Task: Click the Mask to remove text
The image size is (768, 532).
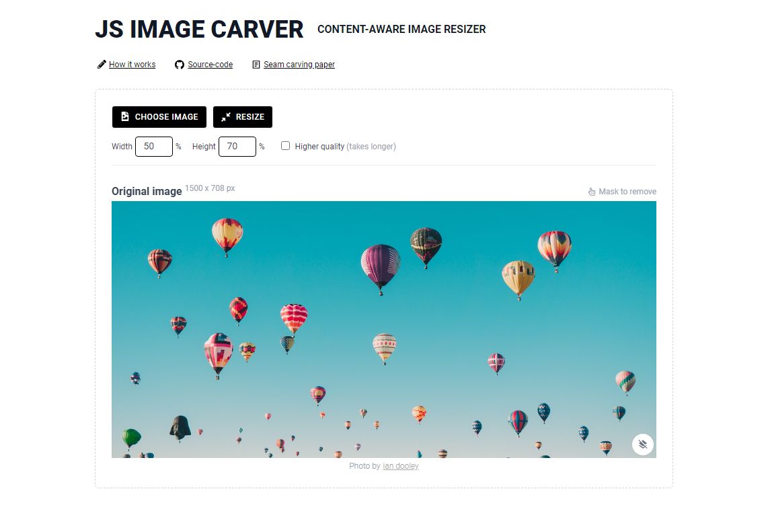Action: pyautogui.click(x=627, y=192)
